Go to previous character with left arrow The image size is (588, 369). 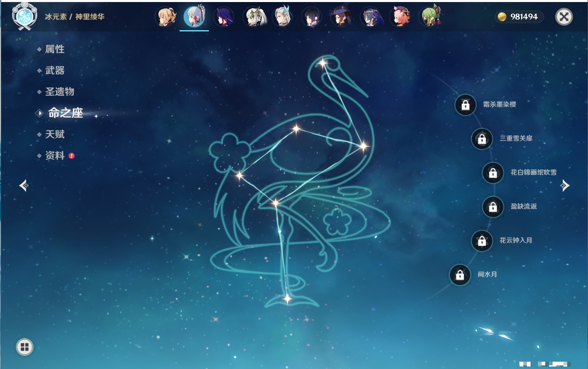(24, 186)
